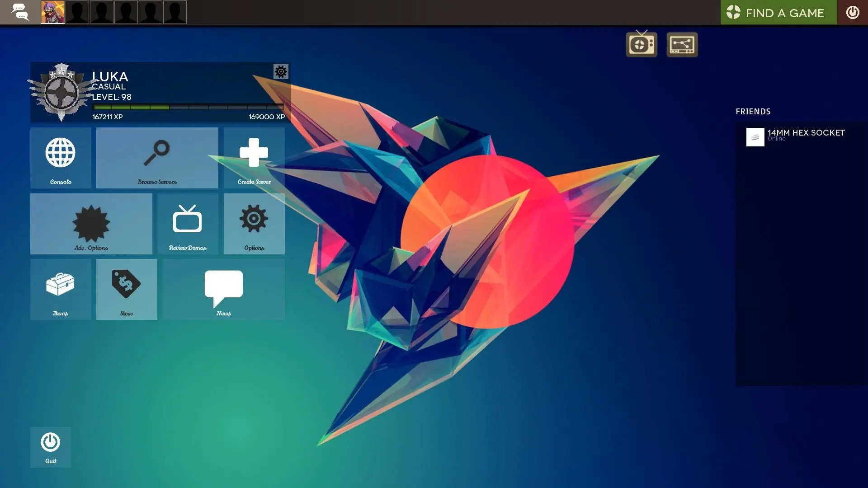Screen dimensions: 868x488
Task: Click the XP progress bar
Action: pyautogui.click(x=188, y=107)
